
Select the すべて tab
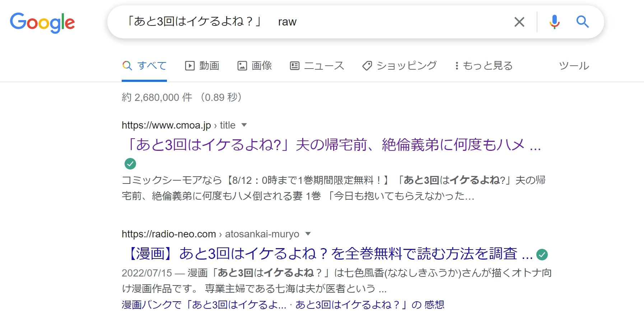click(144, 66)
